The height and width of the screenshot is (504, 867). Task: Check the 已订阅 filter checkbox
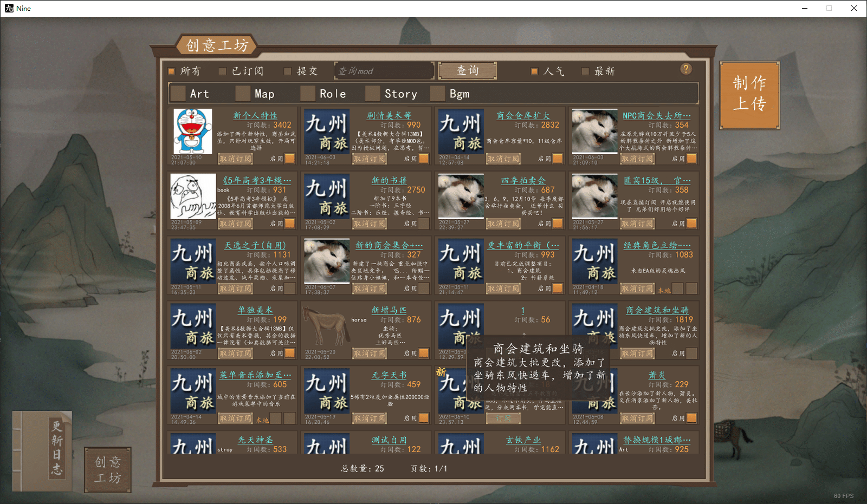(222, 71)
